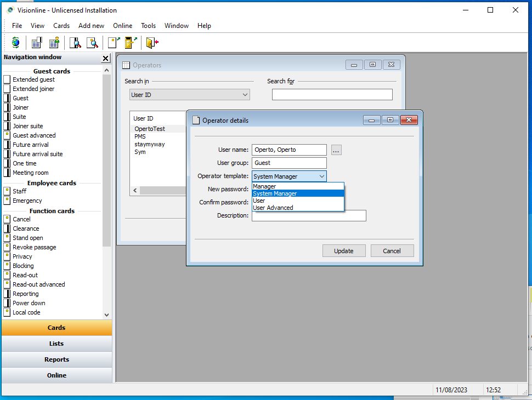
Task: Click the list-with-person toolbar icon
Action: [x=54, y=42]
